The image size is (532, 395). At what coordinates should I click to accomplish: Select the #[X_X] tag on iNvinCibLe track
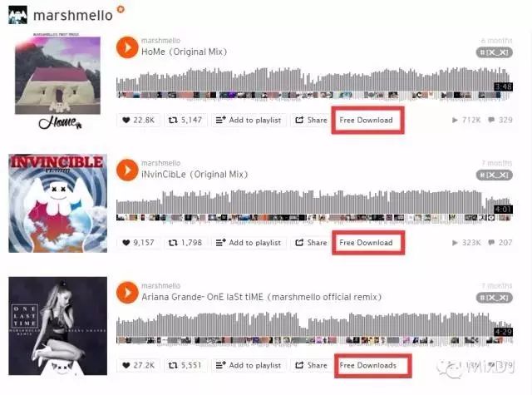coord(494,175)
